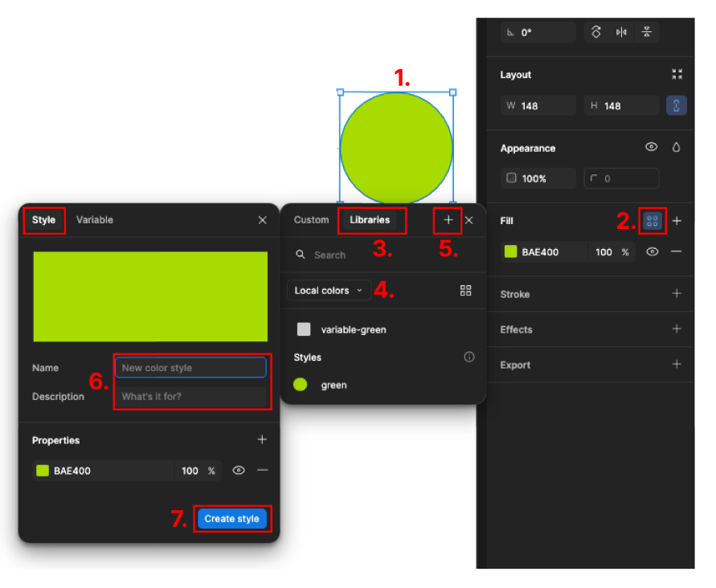The image size is (716, 588).
Task: Click the rotation angle field showing 0°
Action: point(538,32)
